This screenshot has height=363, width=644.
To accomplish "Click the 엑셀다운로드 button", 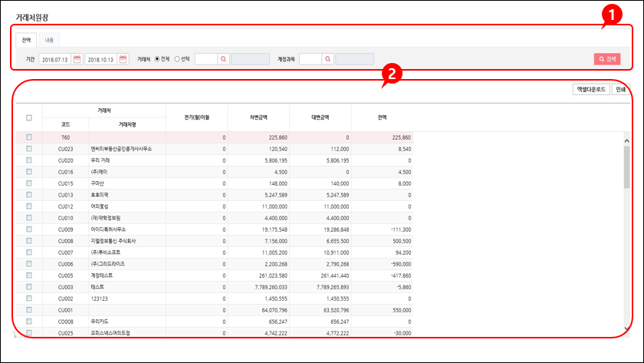I will tap(590, 89).
